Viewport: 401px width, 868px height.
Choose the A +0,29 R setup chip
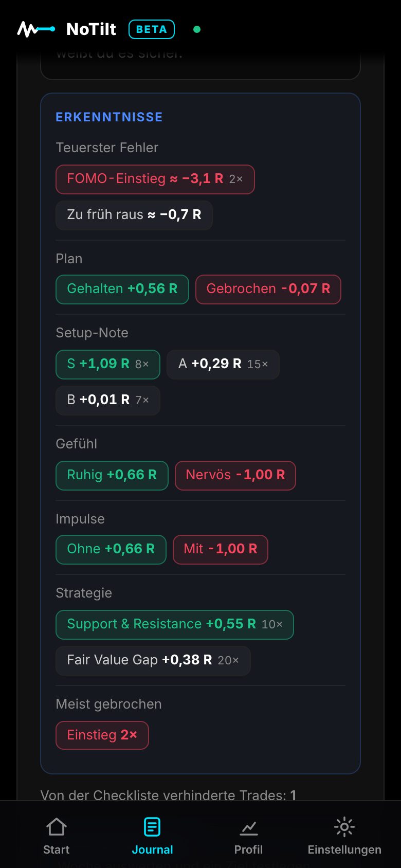223,365
